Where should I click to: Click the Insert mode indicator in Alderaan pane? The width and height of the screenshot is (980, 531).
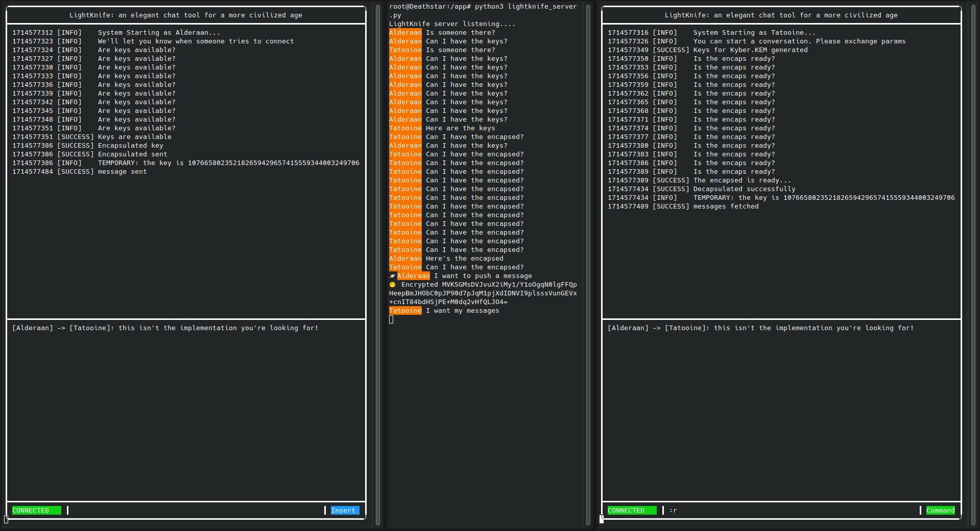coord(345,510)
